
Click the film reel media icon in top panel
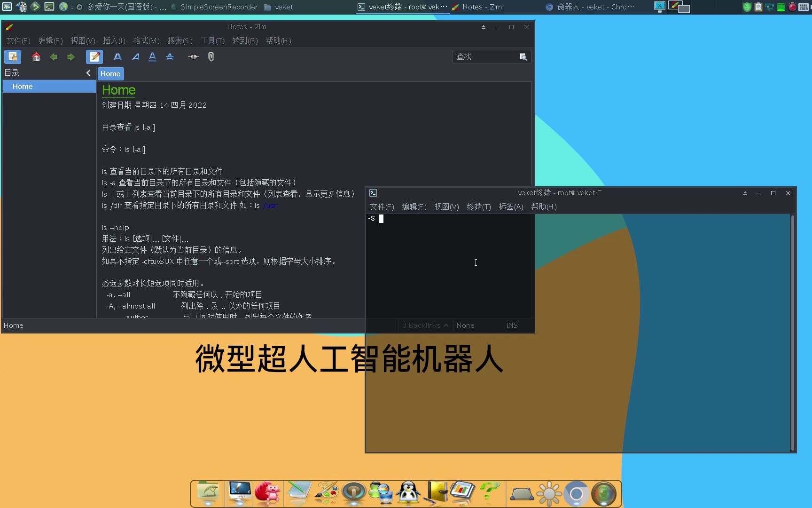[x=21, y=7]
